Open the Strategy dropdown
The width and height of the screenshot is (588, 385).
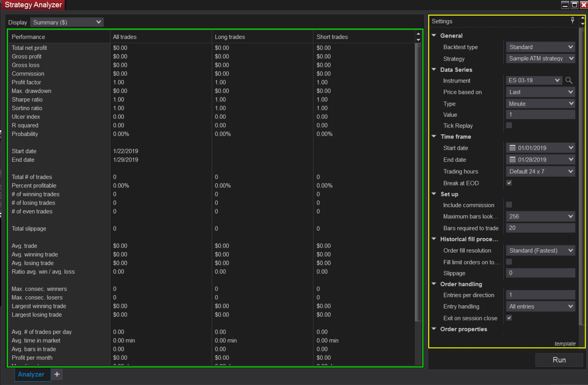540,58
